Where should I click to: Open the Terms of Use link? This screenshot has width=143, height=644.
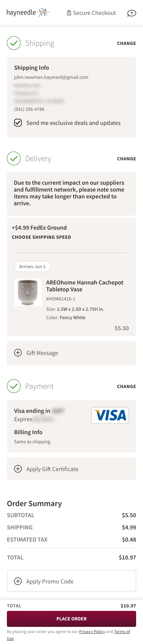(122, 631)
